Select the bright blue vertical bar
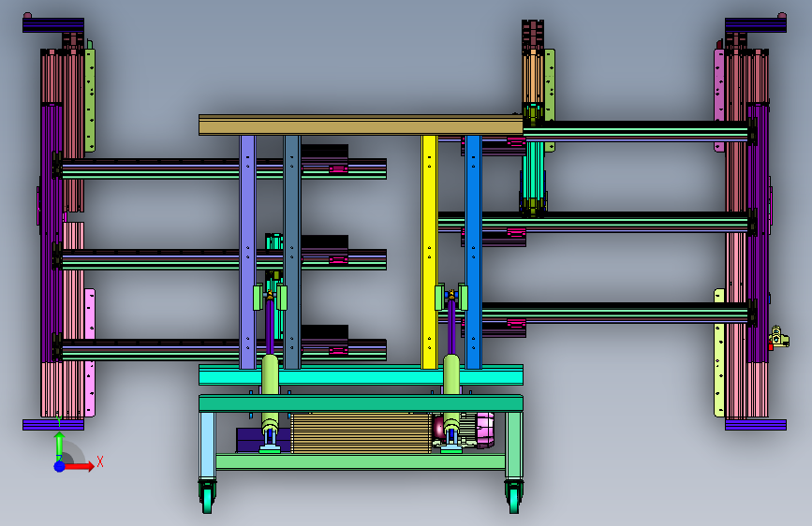This screenshot has width=812, height=526. click(x=473, y=252)
